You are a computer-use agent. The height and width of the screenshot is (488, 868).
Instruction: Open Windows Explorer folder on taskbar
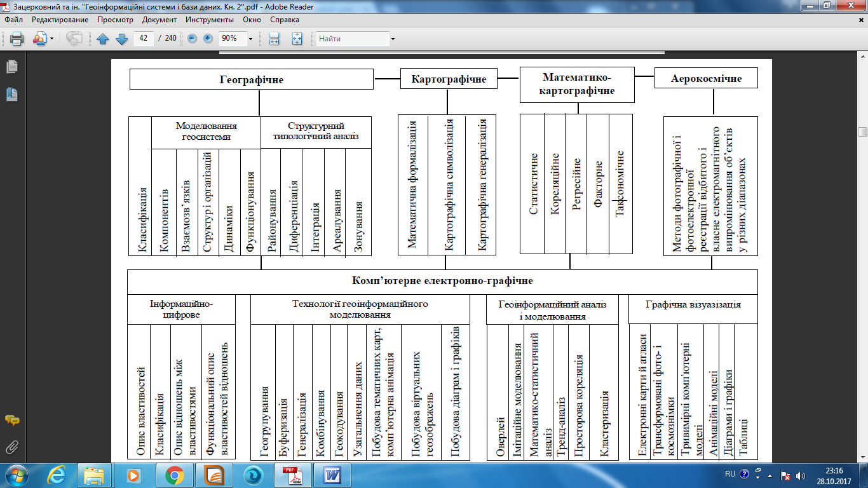95,475
